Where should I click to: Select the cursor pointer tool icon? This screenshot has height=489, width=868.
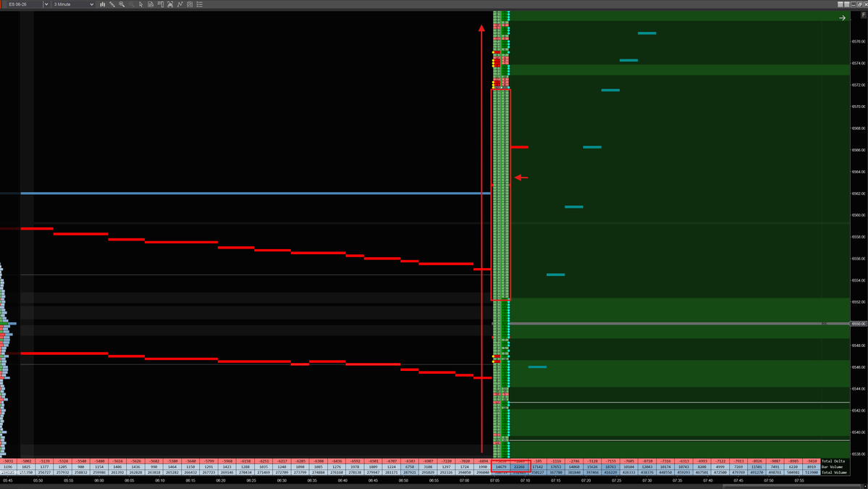(140, 4)
